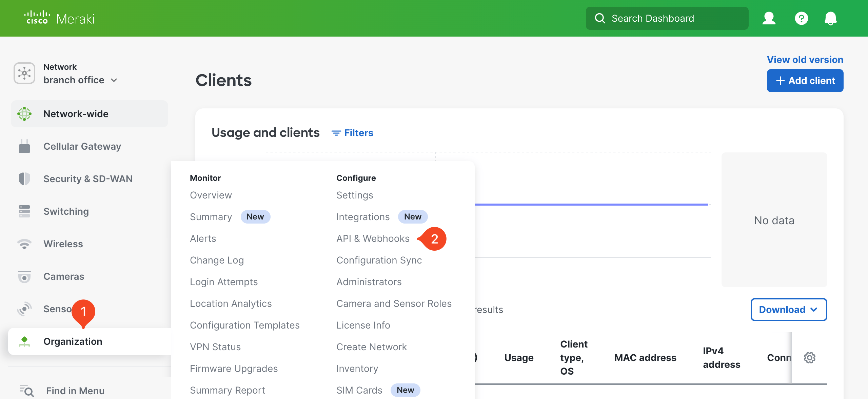868x399 pixels.
Task: Click the Sensors icon
Action: [24, 309]
